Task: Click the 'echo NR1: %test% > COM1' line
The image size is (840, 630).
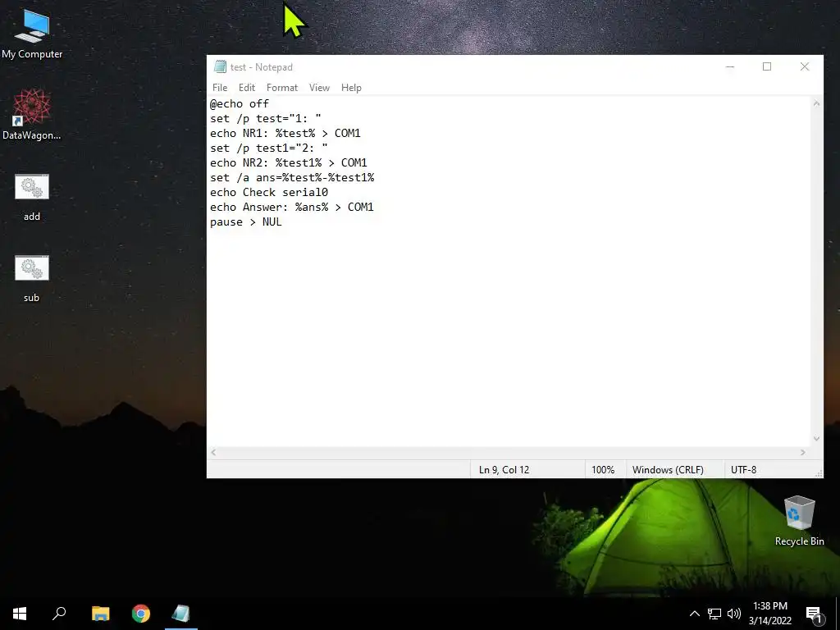Action: point(285,133)
